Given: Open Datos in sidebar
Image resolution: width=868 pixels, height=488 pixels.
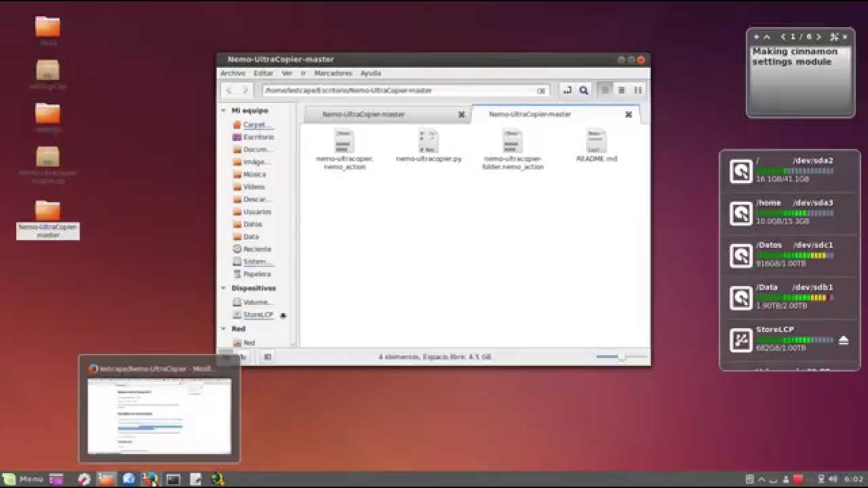Looking at the screenshot, I should 248,224.
